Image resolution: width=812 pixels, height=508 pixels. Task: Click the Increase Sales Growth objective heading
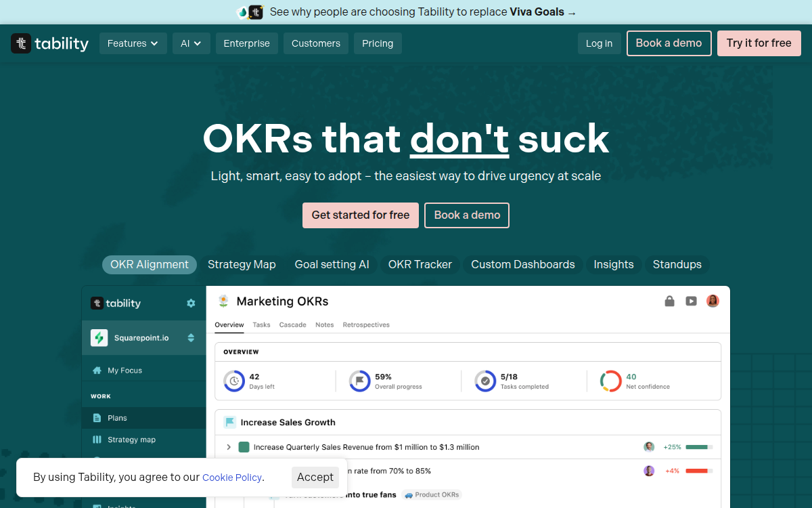pyautogui.click(x=288, y=422)
